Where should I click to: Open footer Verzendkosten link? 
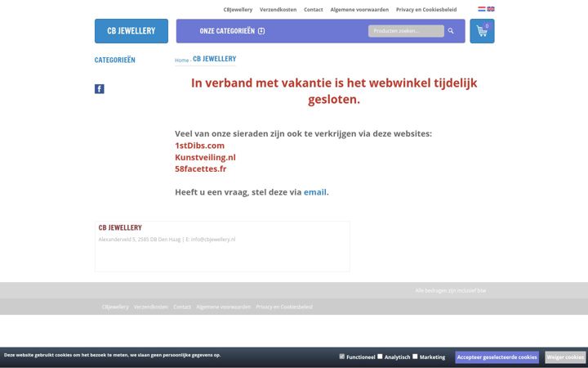tap(151, 307)
